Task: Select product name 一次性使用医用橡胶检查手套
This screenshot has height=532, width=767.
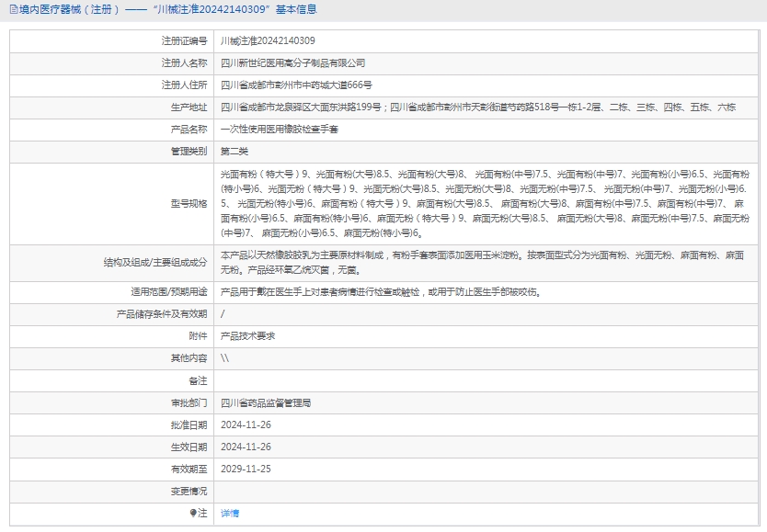Action: 279,130
